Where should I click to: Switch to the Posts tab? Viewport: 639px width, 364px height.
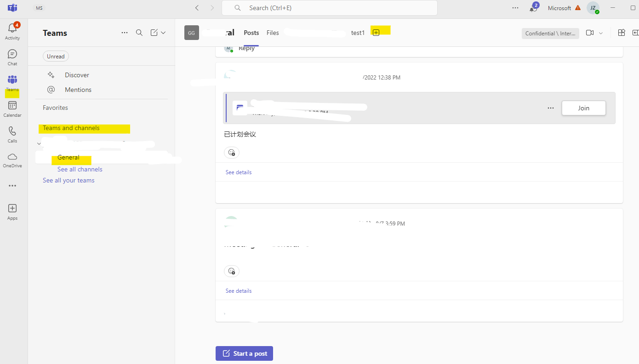[251, 33]
